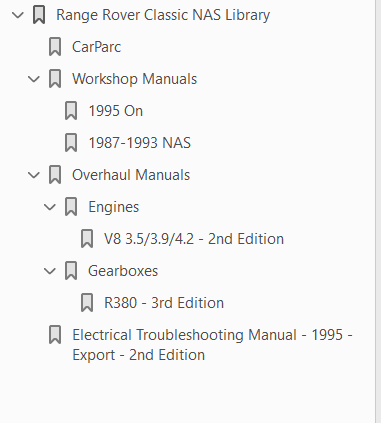Collapse the Engines subsection chevron
Viewport: 381px width, 423px height.
(x=50, y=207)
